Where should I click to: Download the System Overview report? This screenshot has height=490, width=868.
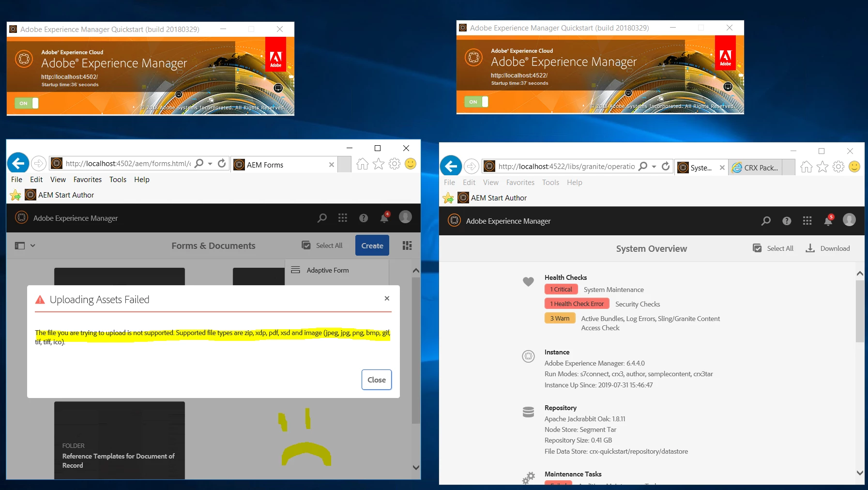coord(828,248)
